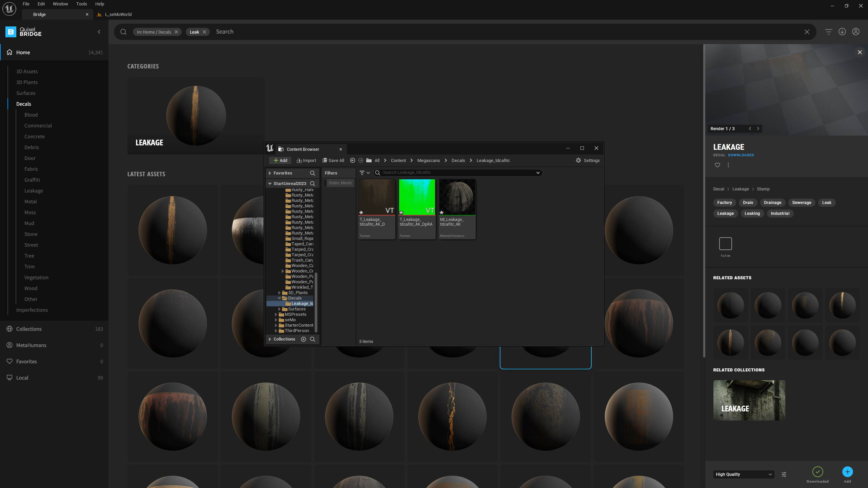Open the Tools menu

(81, 4)
